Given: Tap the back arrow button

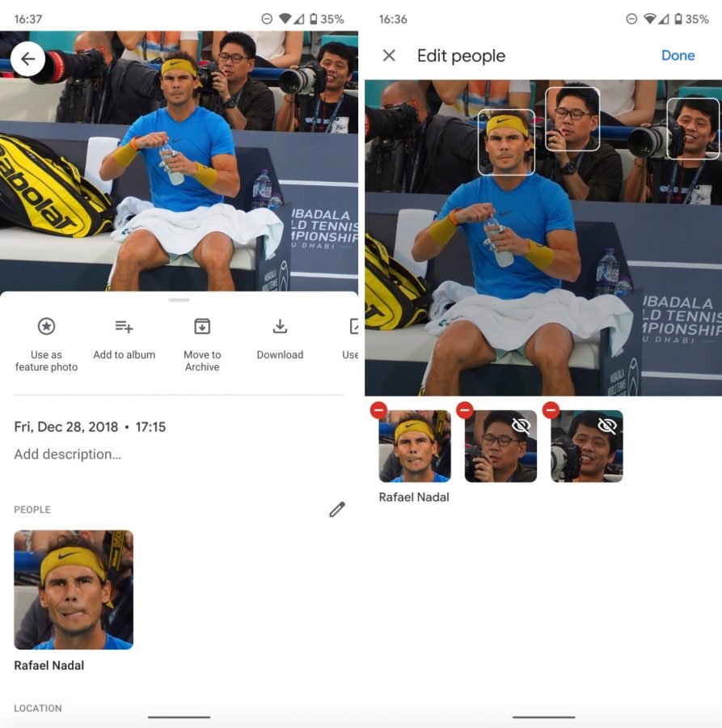Looking at the screenshot, I should [x=27, y=59].
